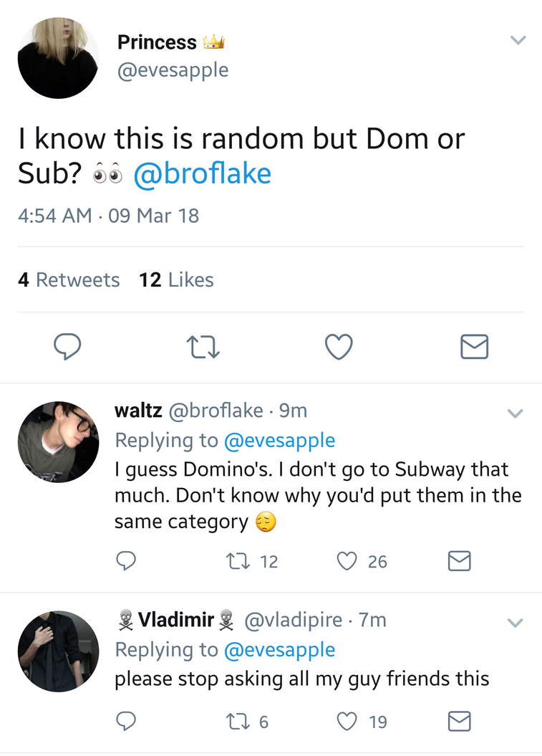Expand options chevron on Vladimir's reply
The height and width of the screenshot is (756, 542).
515,623
